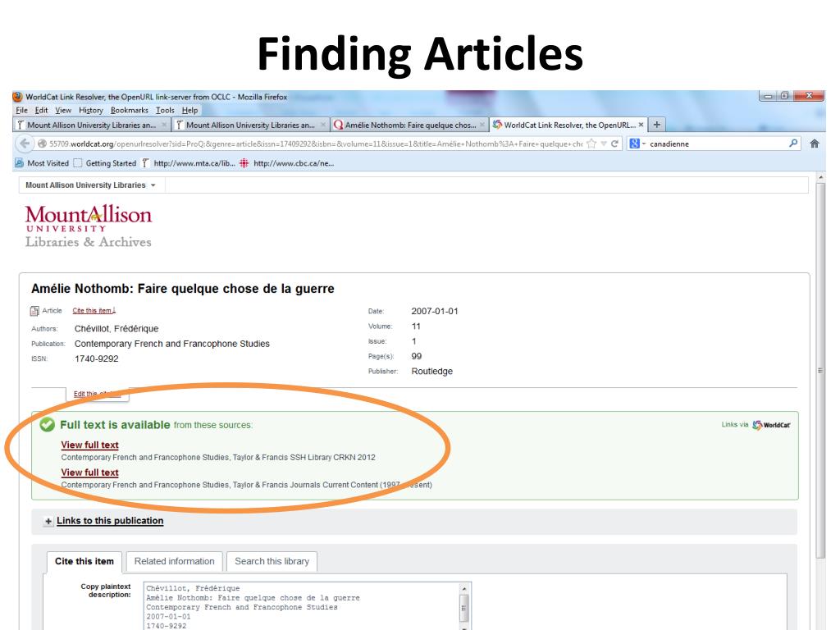Click the browser back arrow button

(x=24, y=144)
